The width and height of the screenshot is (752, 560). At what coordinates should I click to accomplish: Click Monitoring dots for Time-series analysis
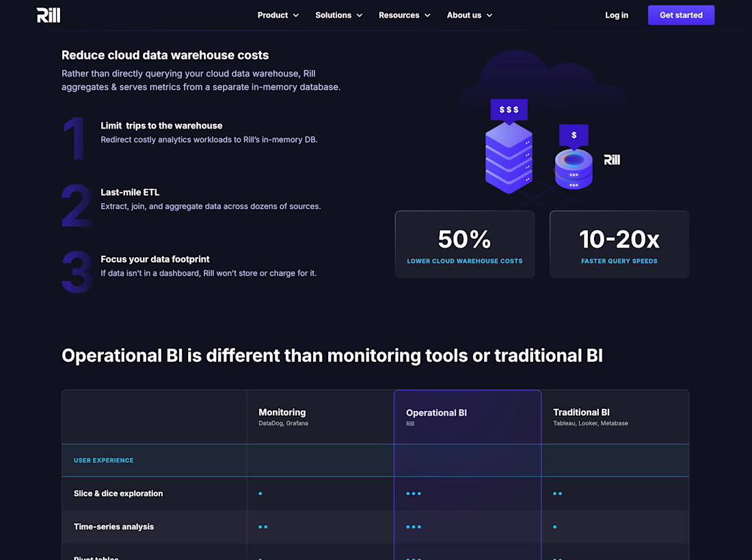(x=263, y=527)
